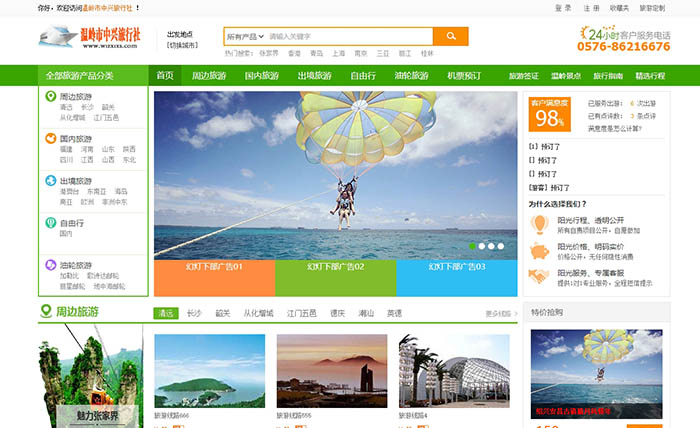This screenshot has width=700, height=428.
Task: Click the orange piggy bank icon
Action: pyautogui.click(x=539, y=251)
